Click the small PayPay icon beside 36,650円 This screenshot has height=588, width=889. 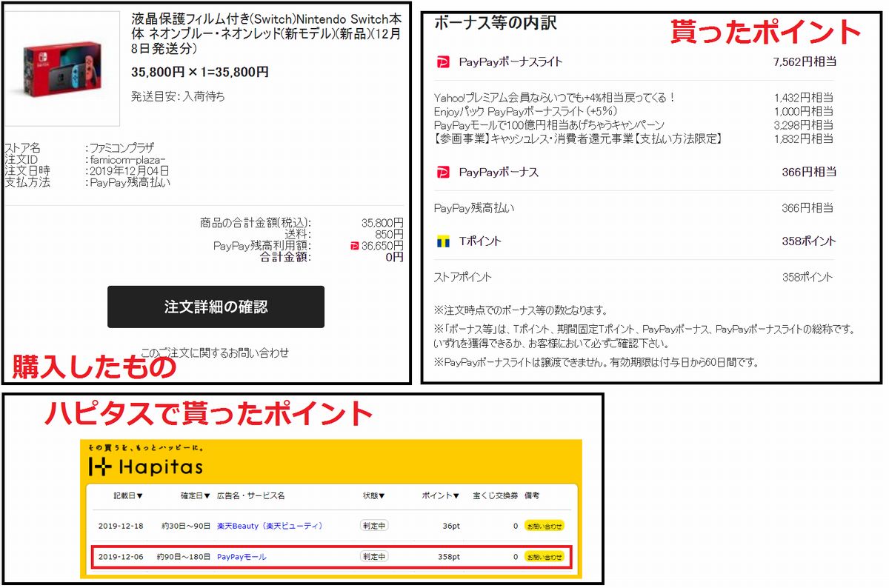354,246
